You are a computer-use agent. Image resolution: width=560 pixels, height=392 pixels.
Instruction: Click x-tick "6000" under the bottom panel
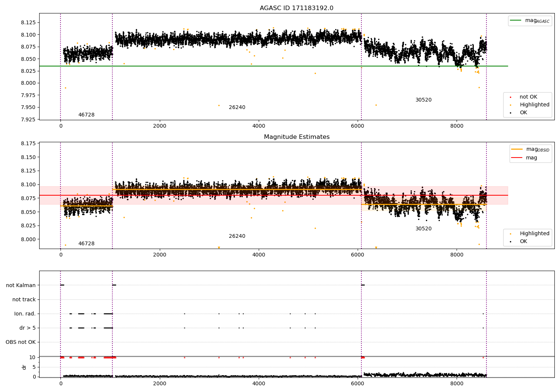[358, 383]
